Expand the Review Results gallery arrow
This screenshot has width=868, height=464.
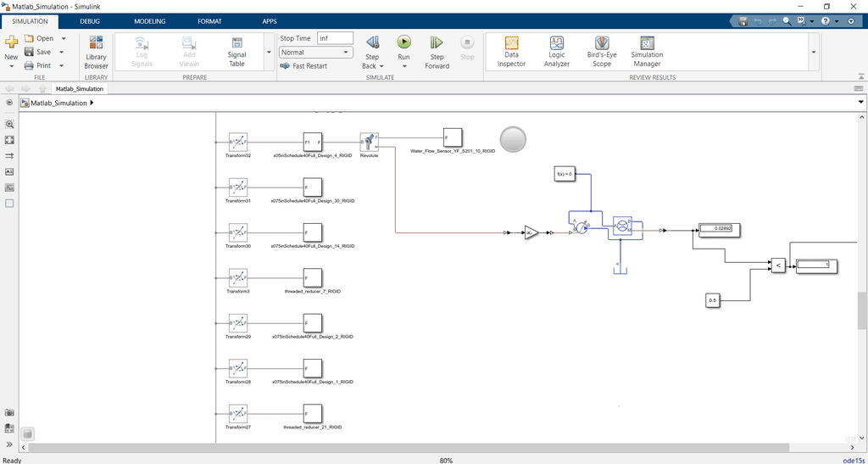814,52
